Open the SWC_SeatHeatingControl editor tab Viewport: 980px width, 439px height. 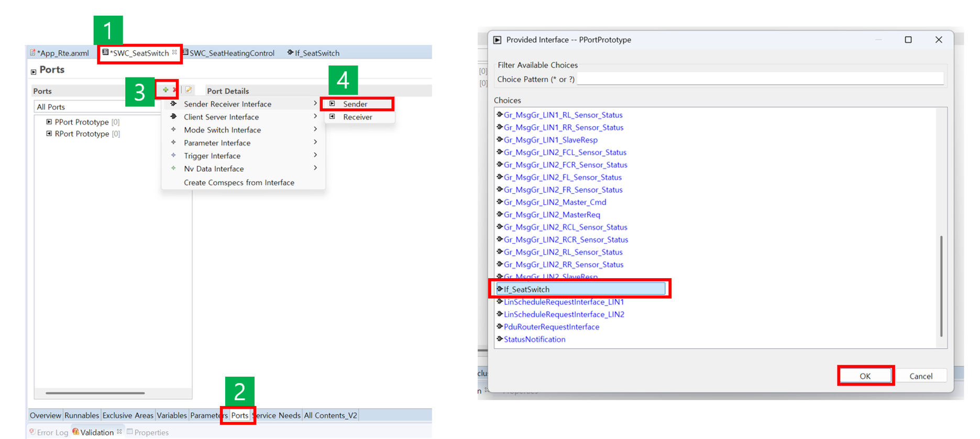231,53
